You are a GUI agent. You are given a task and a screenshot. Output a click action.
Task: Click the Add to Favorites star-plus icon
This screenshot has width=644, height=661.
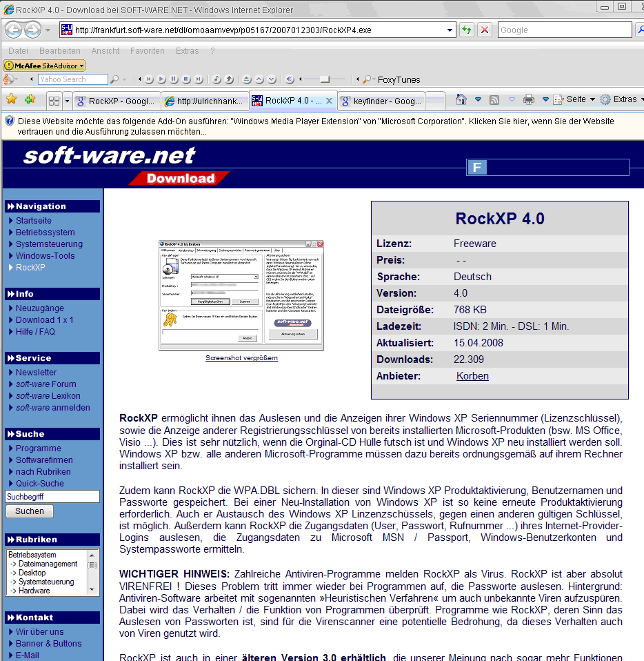coord(30,99)
